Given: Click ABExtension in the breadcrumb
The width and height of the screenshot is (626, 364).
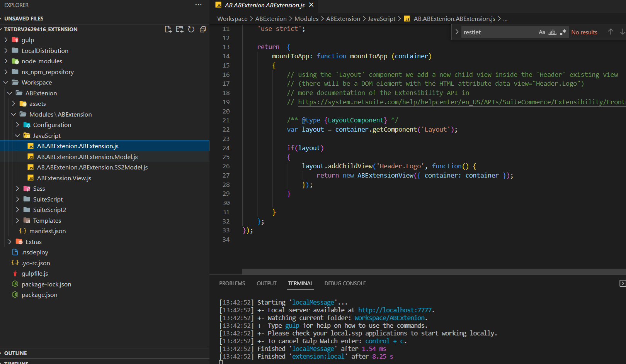Looking at the screenshot, I should click(343, 19).
